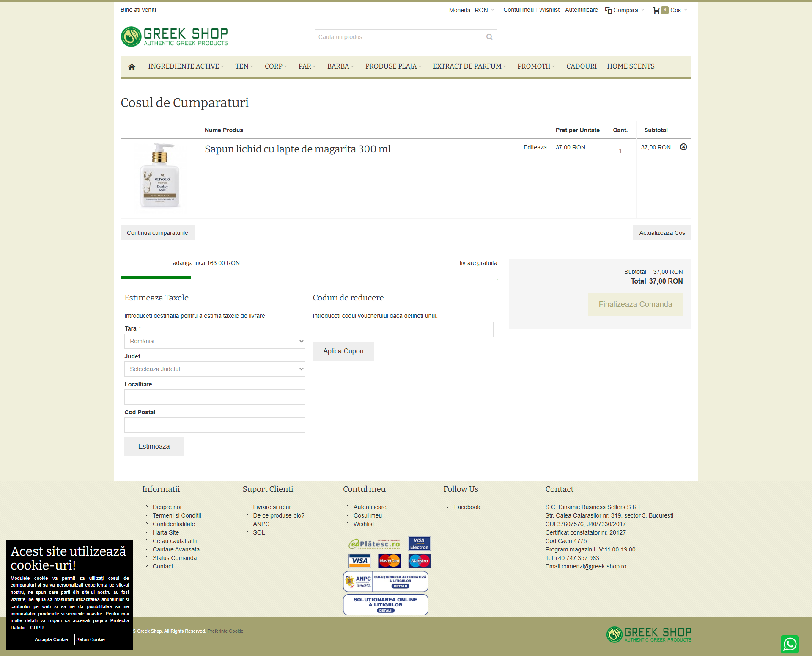Click the Aplica Cupon button

(343, 351)
